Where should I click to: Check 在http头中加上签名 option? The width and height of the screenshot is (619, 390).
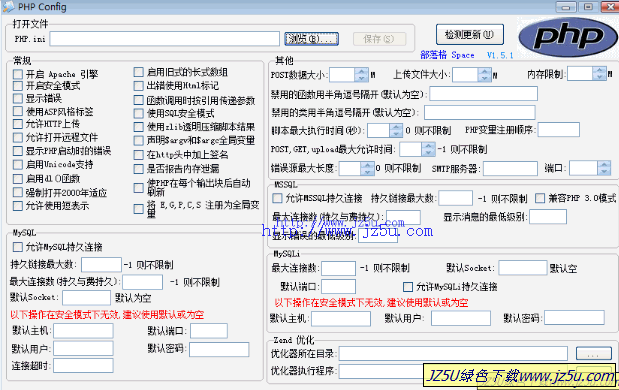point(139,155)
